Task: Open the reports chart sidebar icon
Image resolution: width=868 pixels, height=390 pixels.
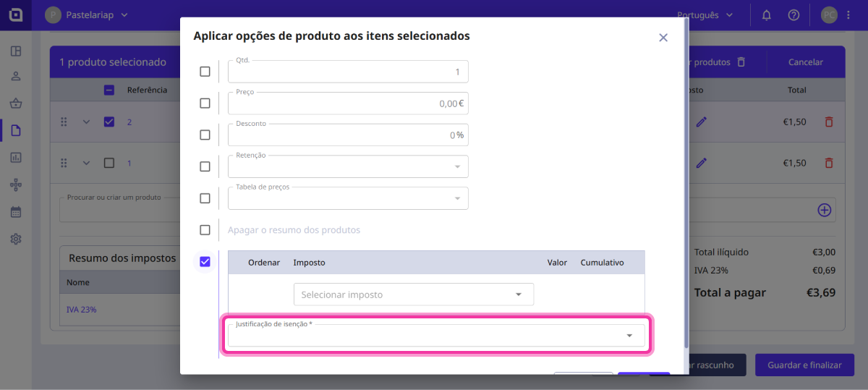Action: coord(16,157)
